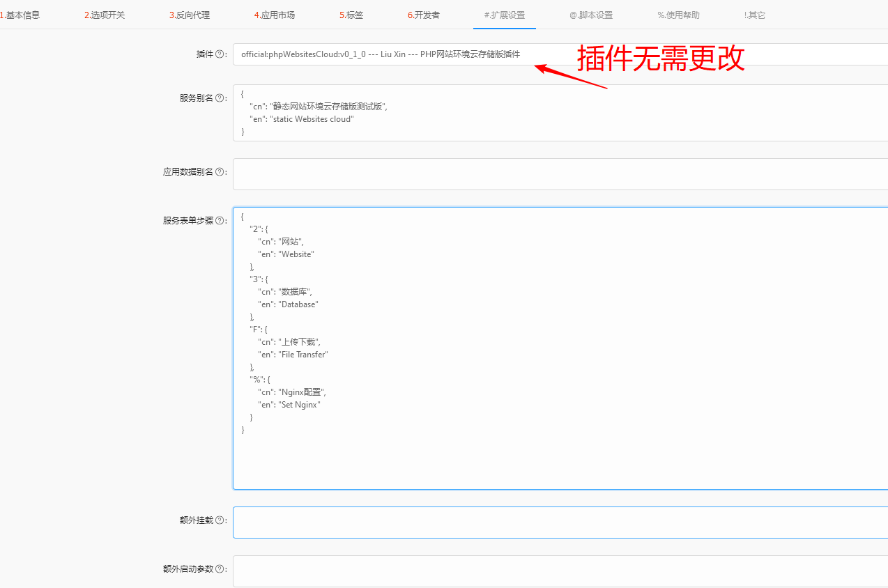Screen dimensions: 888x588
Task: Open the 3.反向代理 tab
Action: tap(190, 15)
